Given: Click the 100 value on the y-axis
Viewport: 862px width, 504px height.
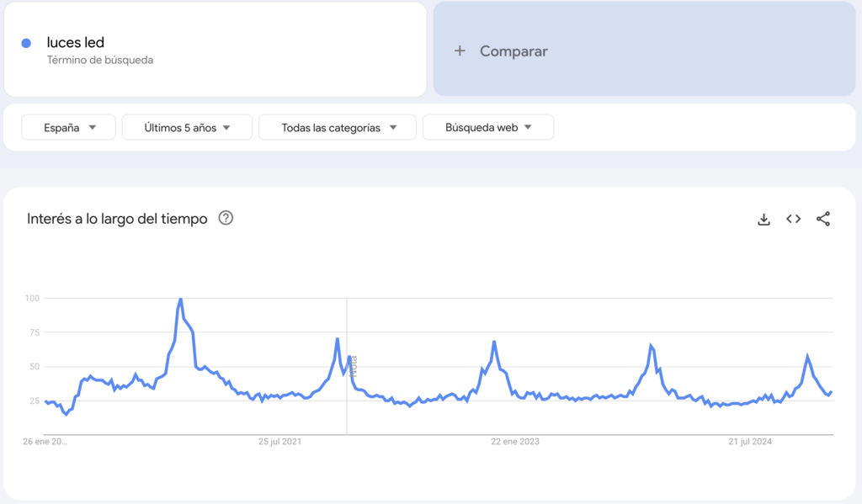Looking at the screenshot, I should pos(32,298).
